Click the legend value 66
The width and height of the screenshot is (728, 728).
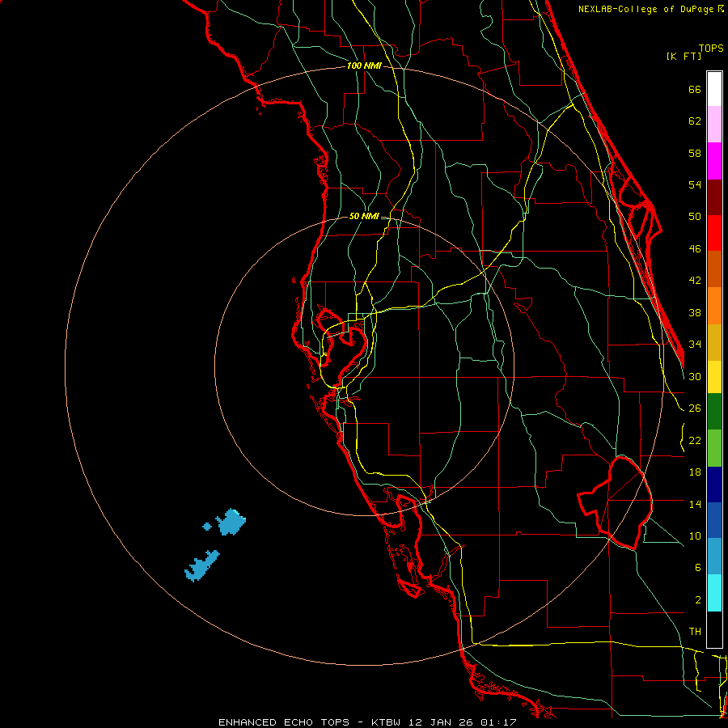pyautogui.click(x=695, y=90)
